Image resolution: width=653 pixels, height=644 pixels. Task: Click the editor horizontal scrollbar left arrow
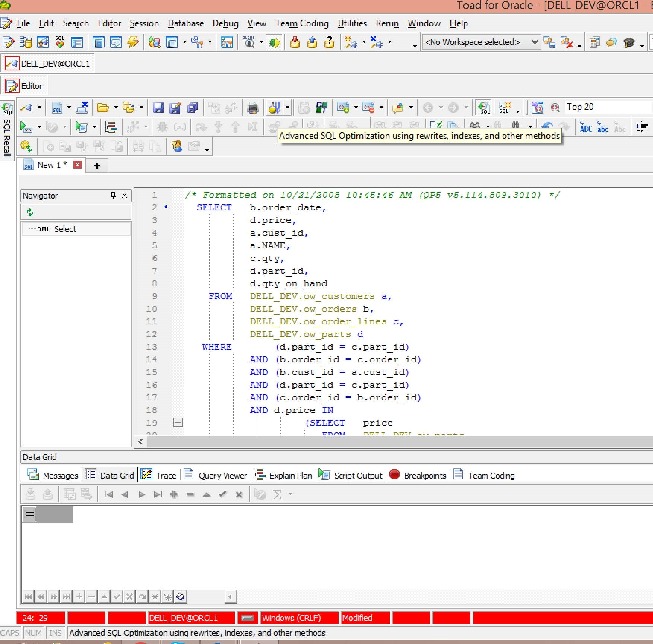140,442
